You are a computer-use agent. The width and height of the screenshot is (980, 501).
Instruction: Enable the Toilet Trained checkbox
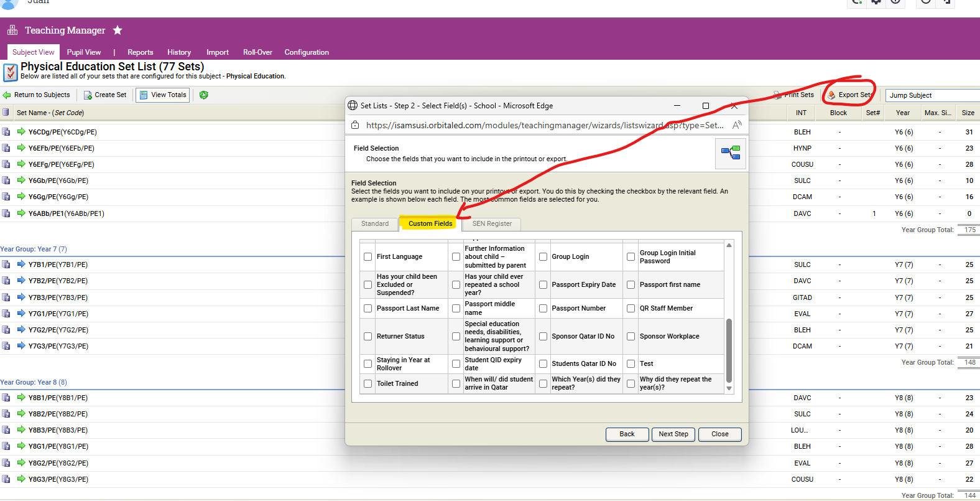[x=368, y=384]
